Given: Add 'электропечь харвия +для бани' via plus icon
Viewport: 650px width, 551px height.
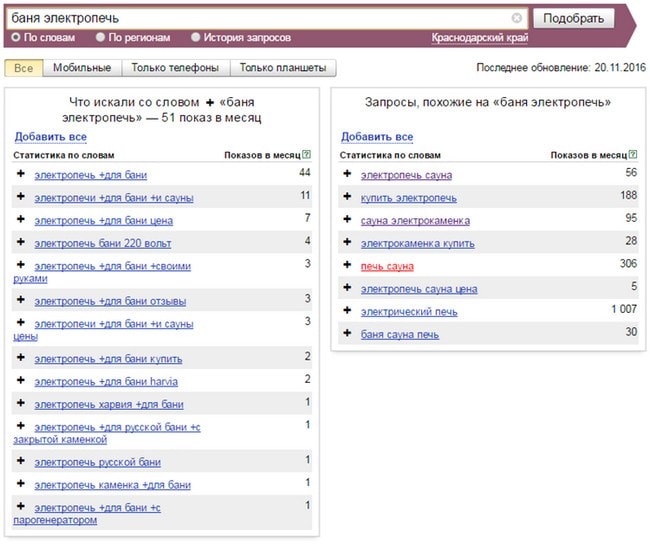Looking at the screenshot, I should click(x=21, y=403).
